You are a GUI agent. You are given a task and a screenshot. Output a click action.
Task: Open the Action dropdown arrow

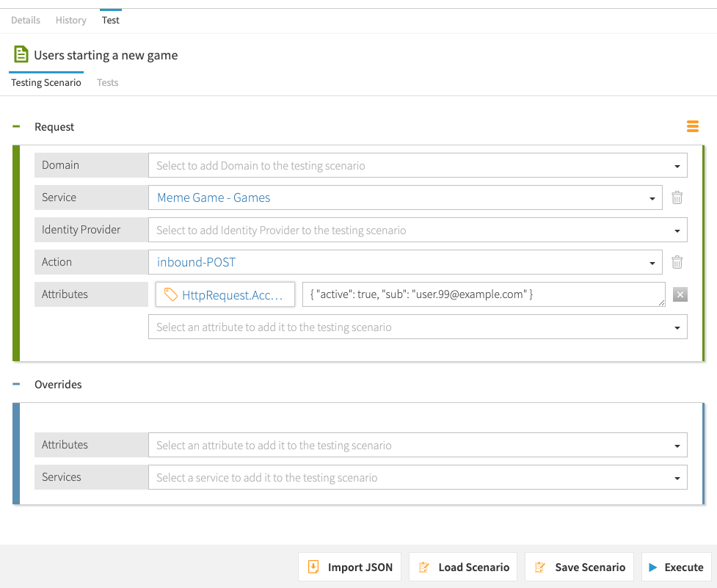(x=652, y=263)
